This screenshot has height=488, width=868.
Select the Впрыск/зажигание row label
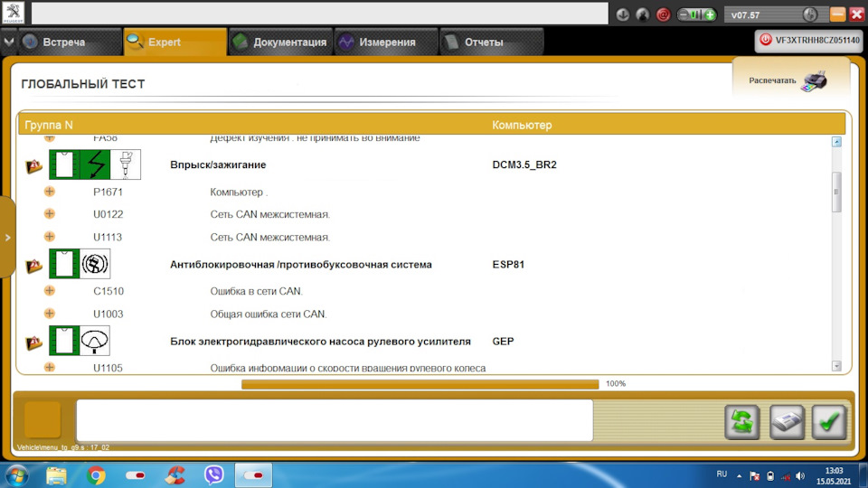tap(218, 164)
